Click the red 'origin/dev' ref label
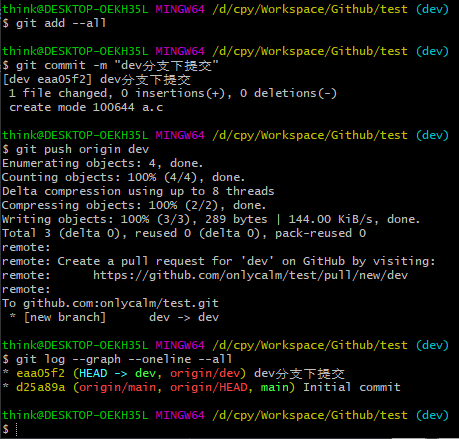The image size is (459, 439). click(205, 373)
